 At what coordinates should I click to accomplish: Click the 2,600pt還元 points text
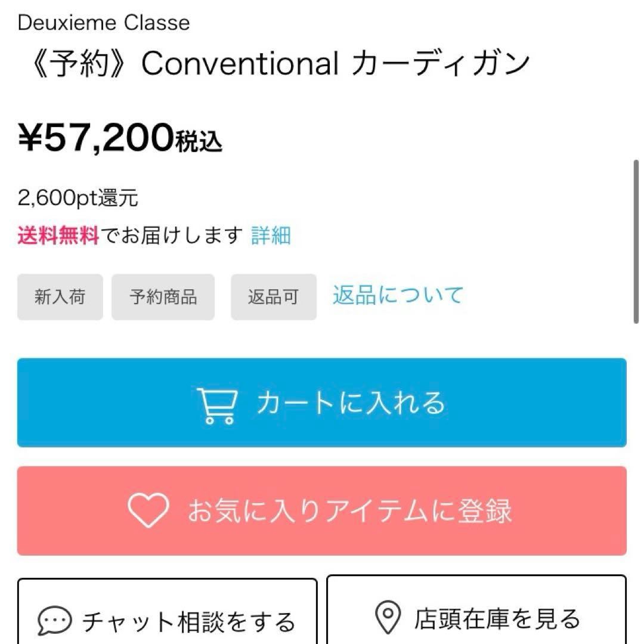(x=78, y=199)
